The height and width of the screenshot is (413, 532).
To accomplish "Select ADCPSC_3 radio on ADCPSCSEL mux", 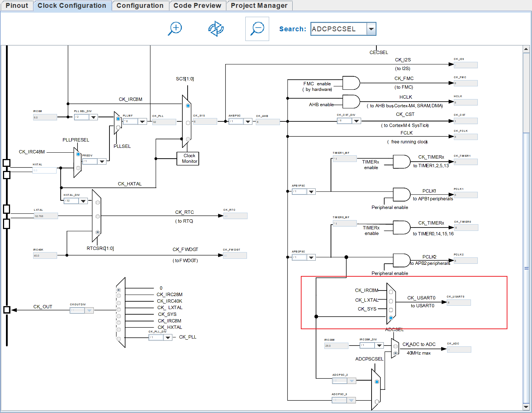I will (377, 401).
